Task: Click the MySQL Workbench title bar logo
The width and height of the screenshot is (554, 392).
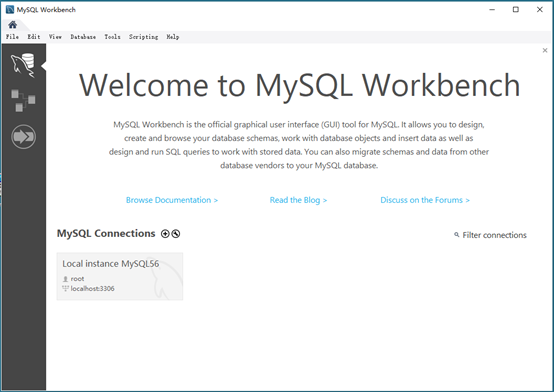Action: pyautogui.click(x=10, y=10)
